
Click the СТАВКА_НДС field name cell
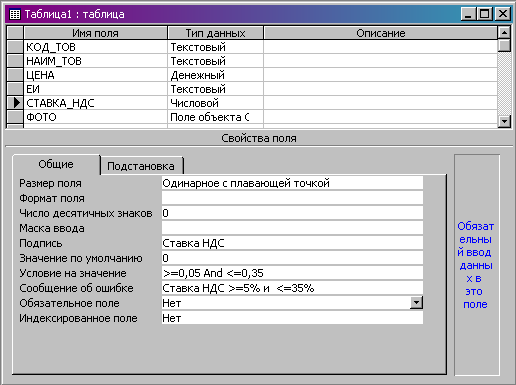pos(95,103)
